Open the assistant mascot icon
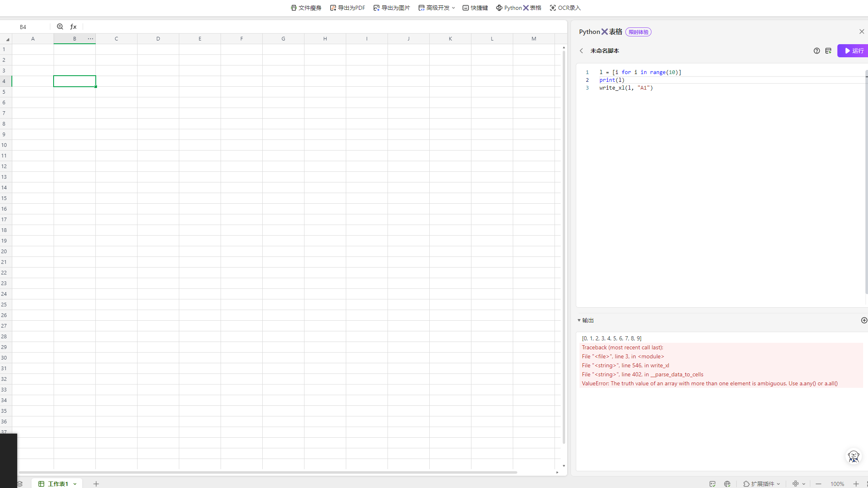The image size is (868, 488). pos(854,456)
